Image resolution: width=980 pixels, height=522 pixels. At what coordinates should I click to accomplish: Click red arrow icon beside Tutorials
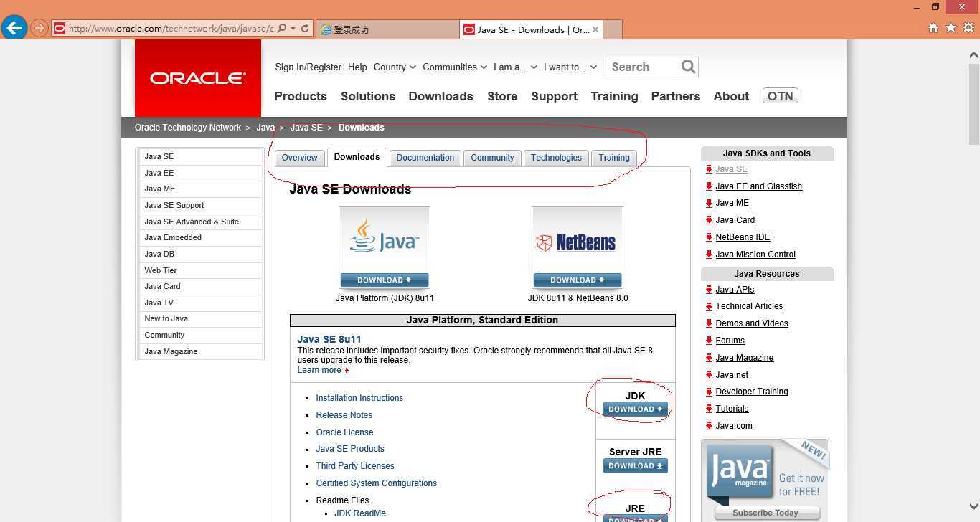709,409
